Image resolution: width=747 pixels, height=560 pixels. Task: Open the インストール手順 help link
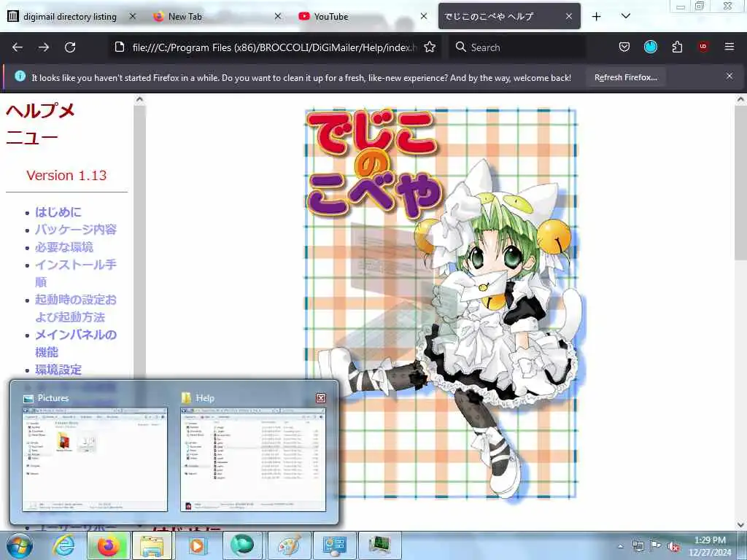pyautogui.click(x=75, y=273)
